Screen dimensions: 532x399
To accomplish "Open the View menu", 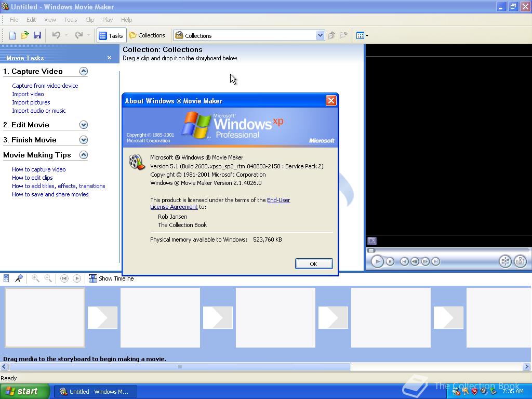I will [50, 20].
